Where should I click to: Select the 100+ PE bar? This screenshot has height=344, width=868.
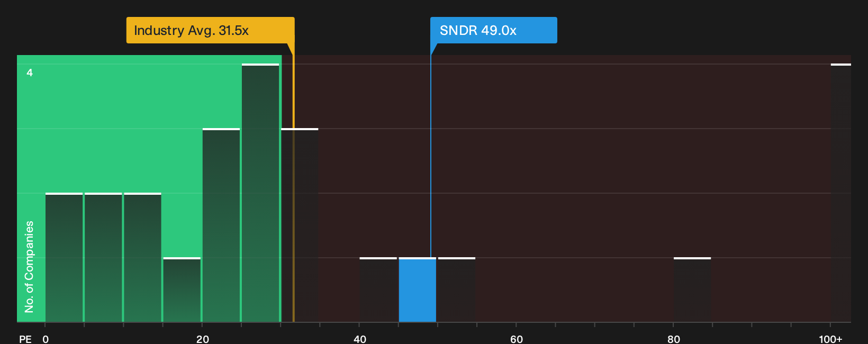tap(841, 193)
